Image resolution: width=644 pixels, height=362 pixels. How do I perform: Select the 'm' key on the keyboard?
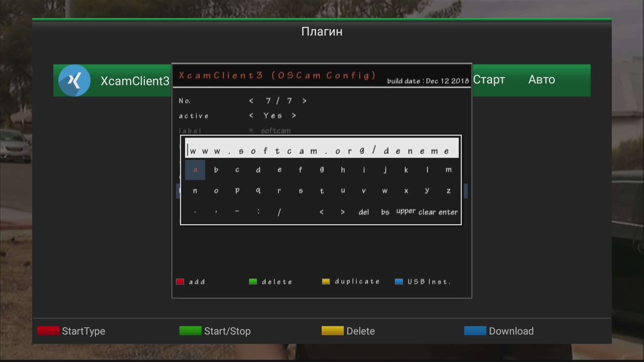point(448,170)
